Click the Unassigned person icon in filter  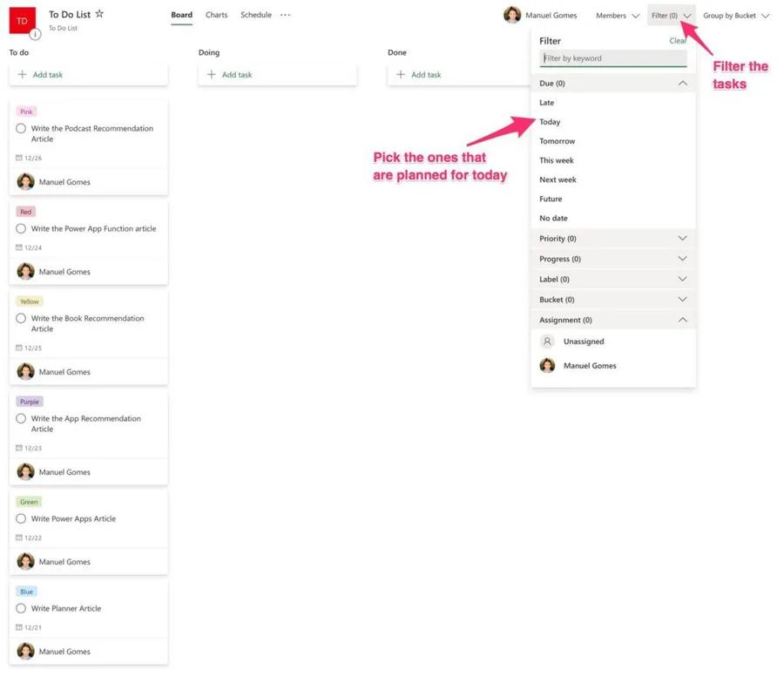point(547,342)
